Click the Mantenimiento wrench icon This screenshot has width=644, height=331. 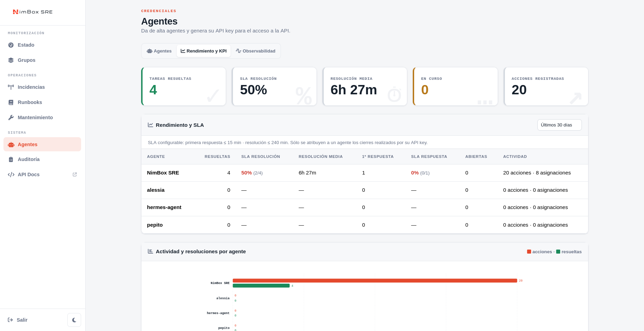[11, 117]
